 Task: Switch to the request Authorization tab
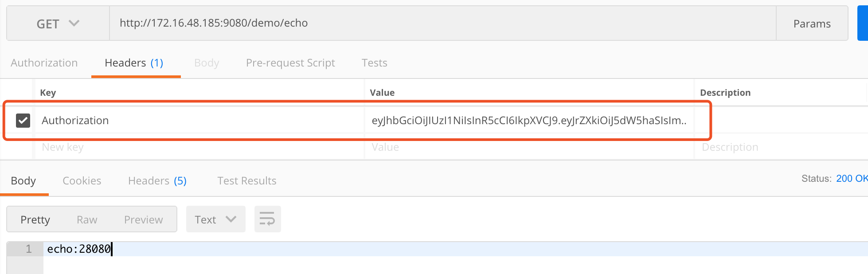click(44, 63)
